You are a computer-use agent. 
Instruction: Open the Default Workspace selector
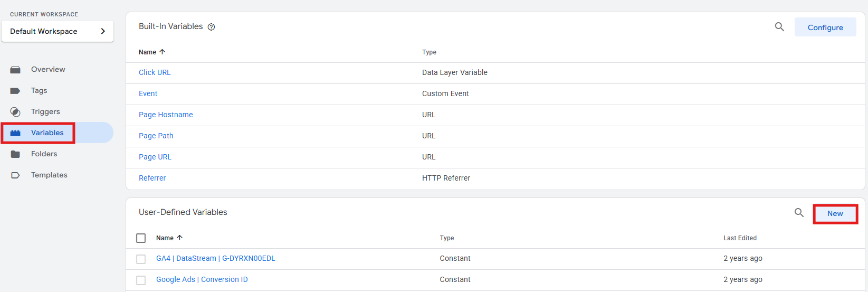[58, 31]
